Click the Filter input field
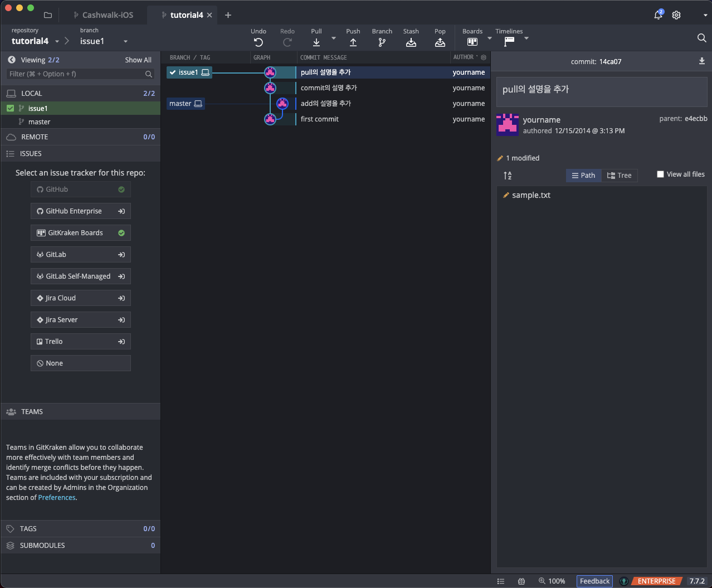712x588 pixels. pos(75,74)
